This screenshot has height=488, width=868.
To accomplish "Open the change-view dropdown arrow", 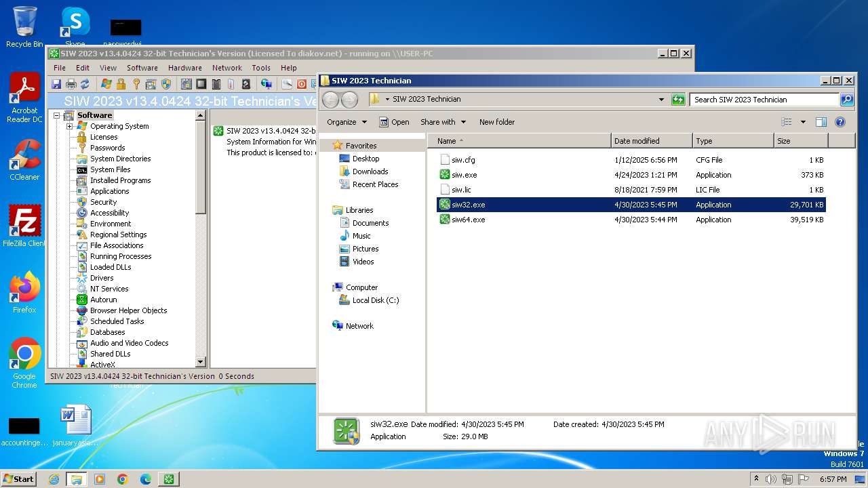I will point(803,122).
